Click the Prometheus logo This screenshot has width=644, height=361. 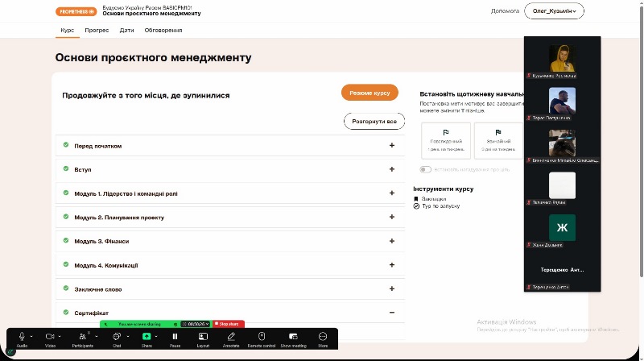76,11
